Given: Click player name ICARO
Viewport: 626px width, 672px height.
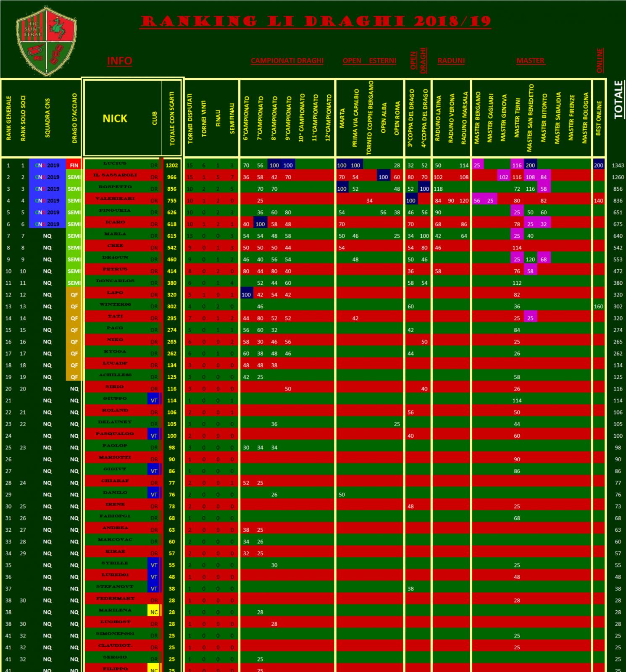Looking at the screenshot, I should click(115, 222).
